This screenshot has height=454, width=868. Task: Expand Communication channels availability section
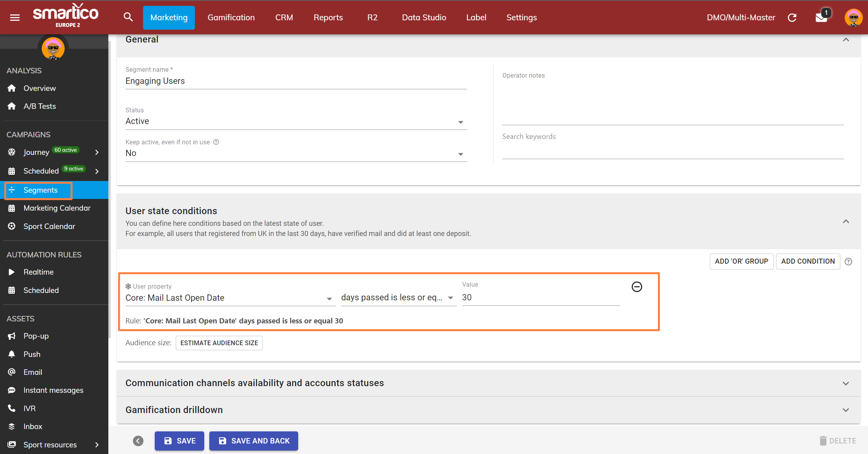(x=845, y=383)
